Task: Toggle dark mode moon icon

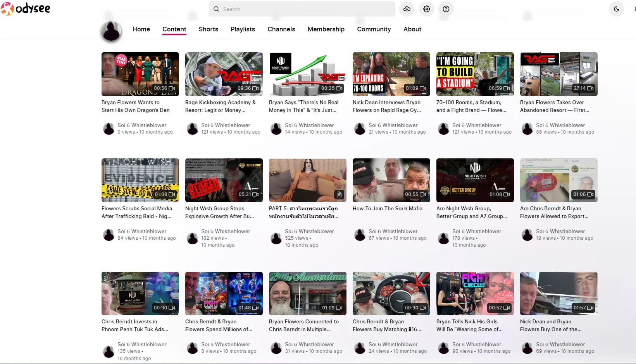Action: tap(617, 9)
